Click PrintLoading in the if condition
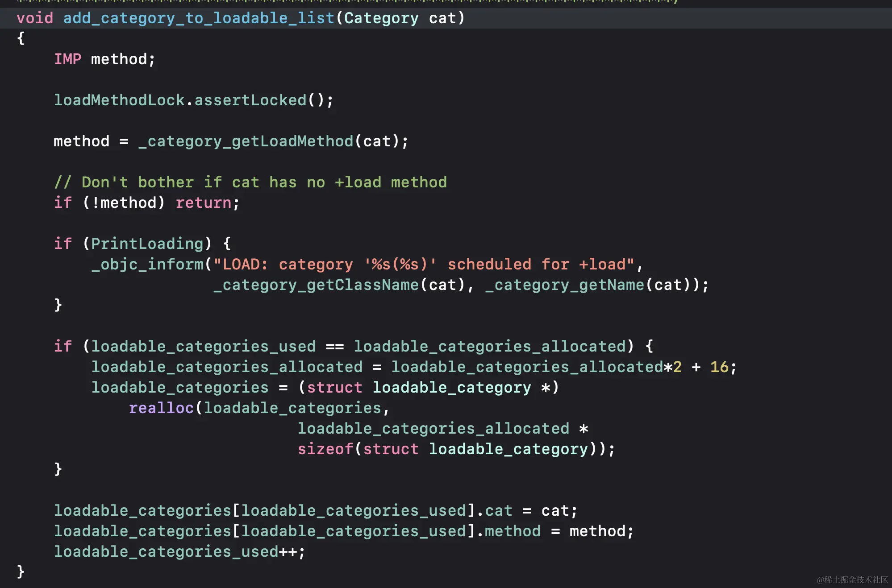The height and width of the screenshot is (588, 892). 147,244
